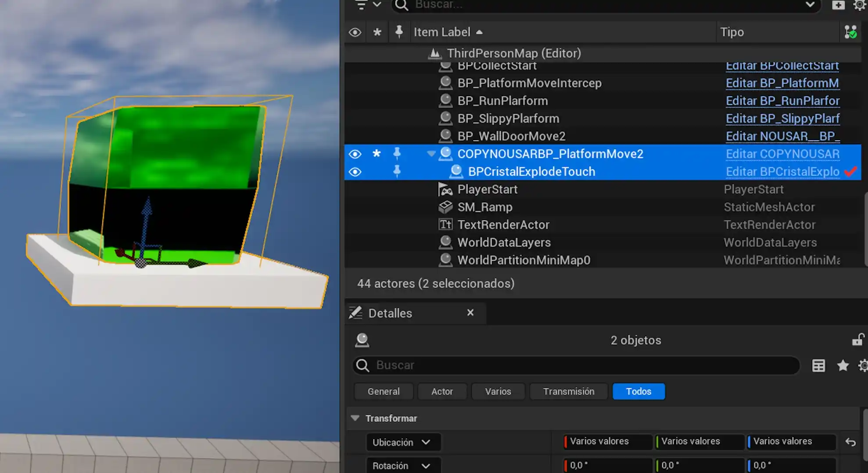Toggle pin on COPYNOUSARBP_PlatformMove2 row
The image size is (868, 473).
pyautogui.click(x=397, y=154)
